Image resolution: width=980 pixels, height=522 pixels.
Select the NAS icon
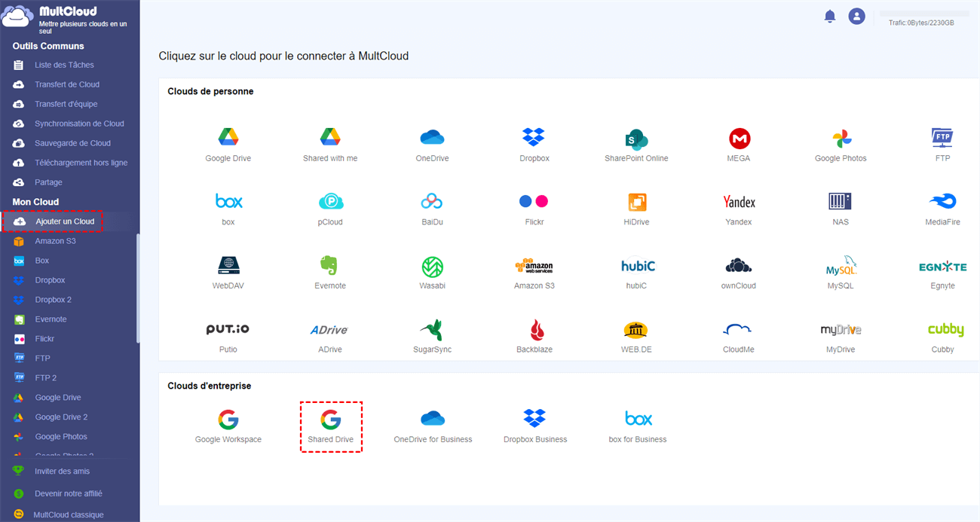click(840, 201)
